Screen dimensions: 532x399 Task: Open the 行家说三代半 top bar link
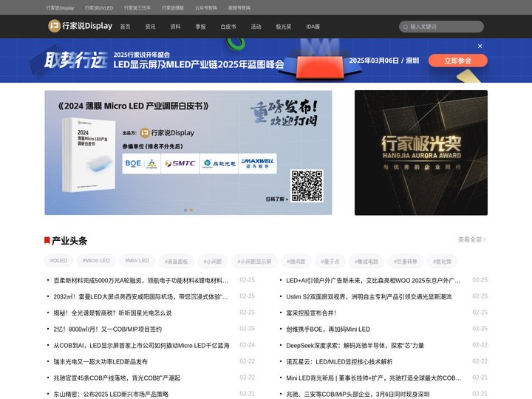click(137, 8)
